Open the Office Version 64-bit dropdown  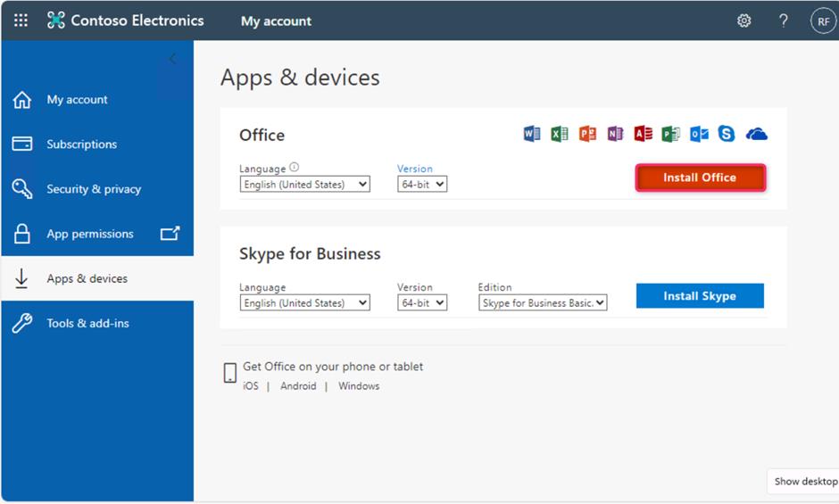tap(422, 185)
